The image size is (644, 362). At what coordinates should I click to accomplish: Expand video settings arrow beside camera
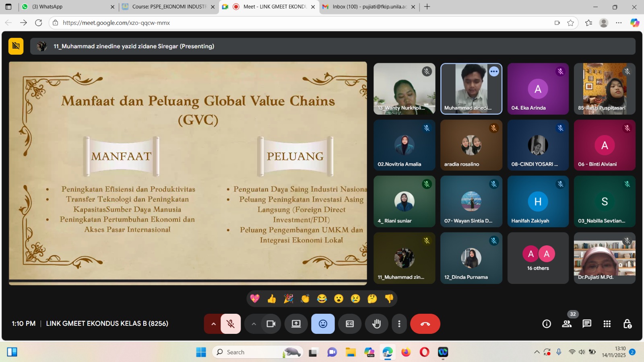[x=254, y=324]
